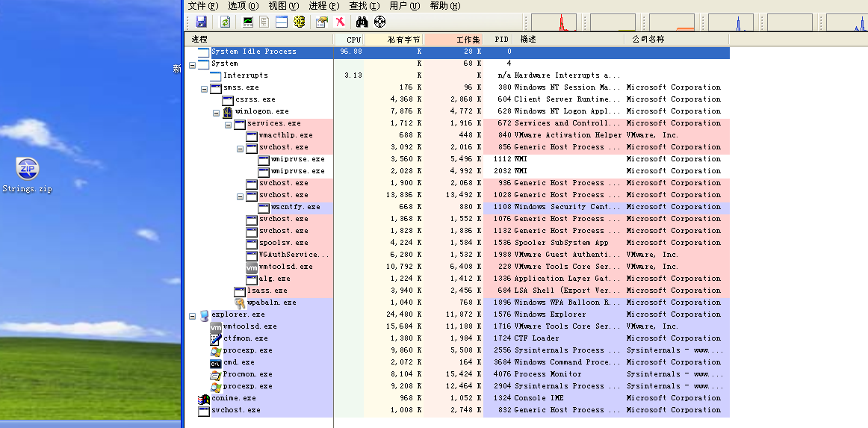This screenshot has height=428, width=868.
Task: Click description text 'Windows Security Cent...'
Action: point(568,207)
